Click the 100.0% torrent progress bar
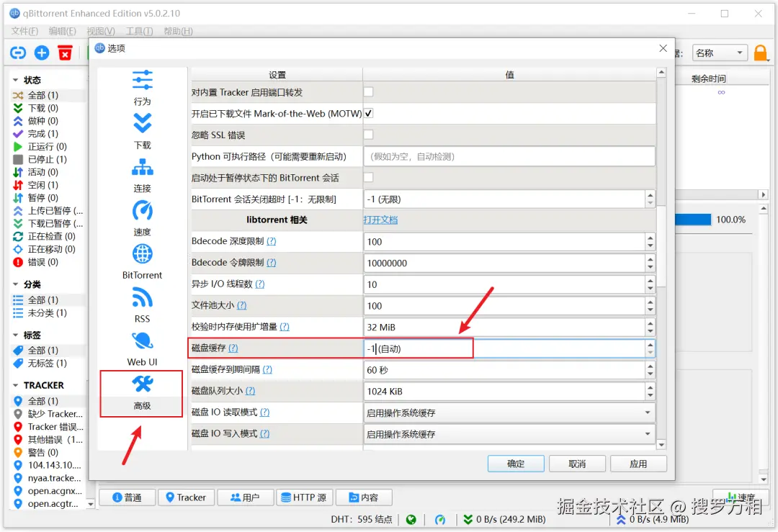778x532 pixels. (x=693, y=220)
